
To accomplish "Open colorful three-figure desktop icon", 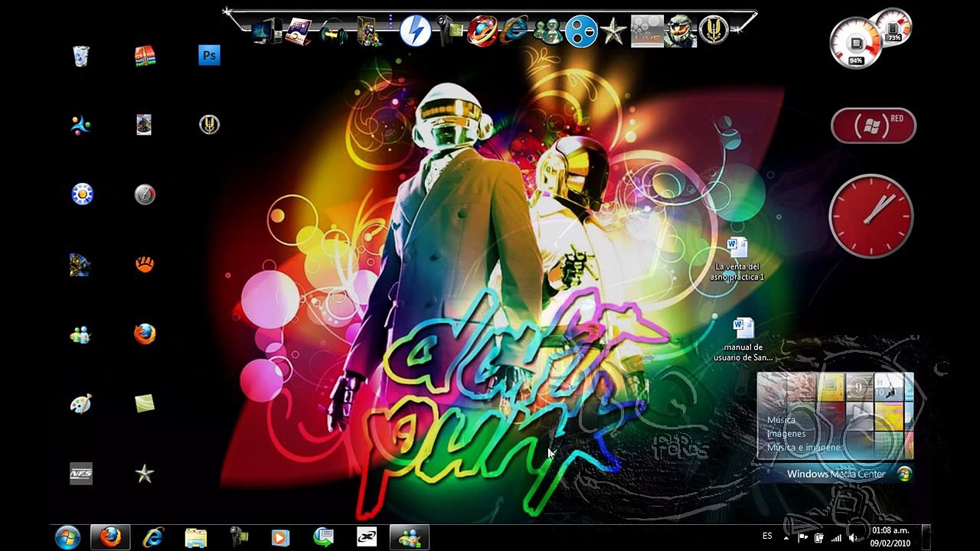I will (x=80, y=125).
